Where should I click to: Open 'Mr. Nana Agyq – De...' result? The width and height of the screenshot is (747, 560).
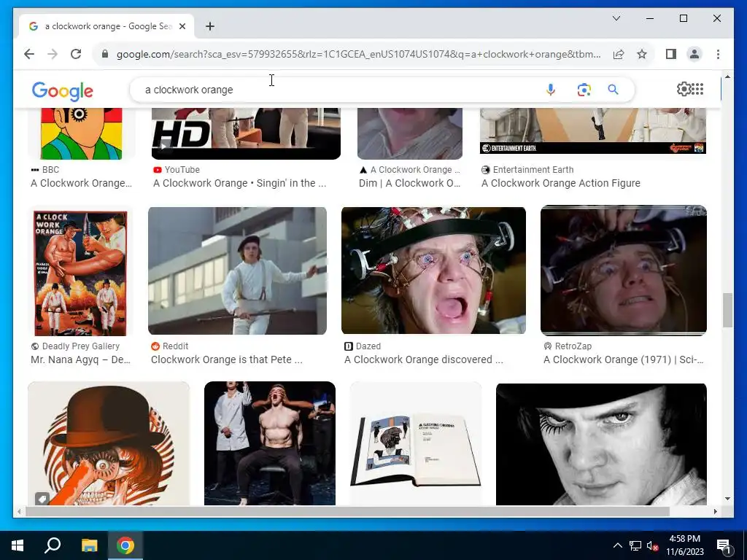pyautogui.click(x=80, y=359)
